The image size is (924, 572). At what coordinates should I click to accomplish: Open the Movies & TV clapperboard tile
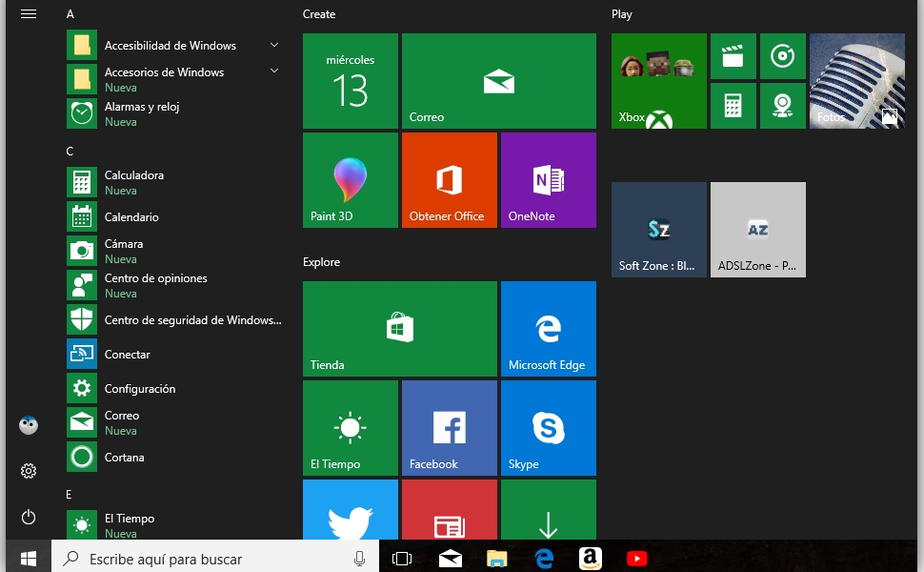(x=733, y=56)
